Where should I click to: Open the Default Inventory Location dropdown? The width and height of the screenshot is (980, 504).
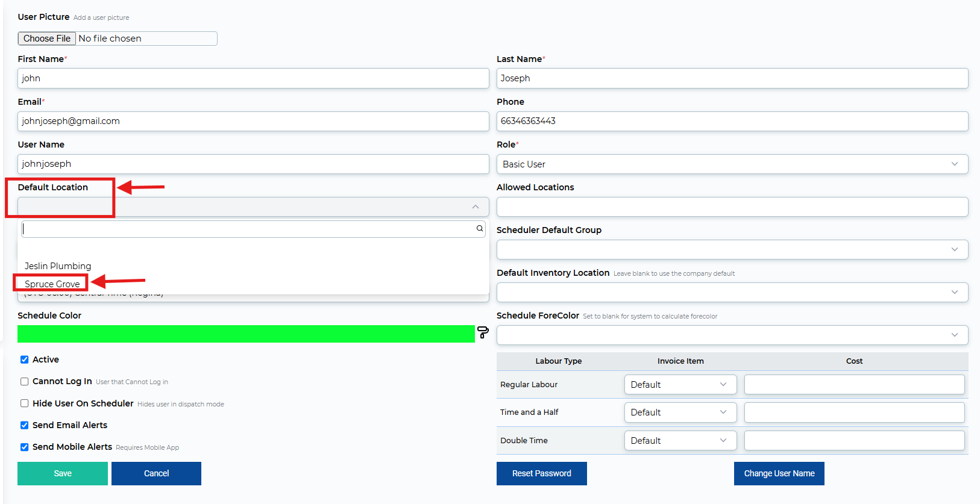732,293
